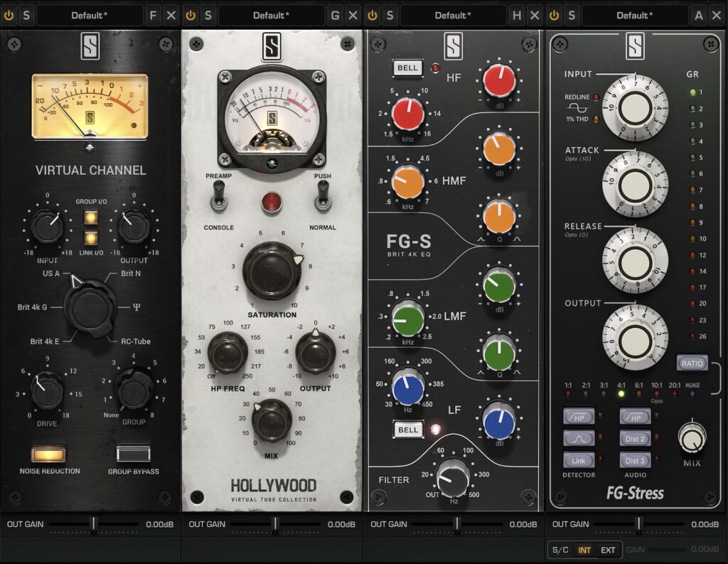Screen dimensions: 728x564
Task: Click the Virtual Channel DRIVE knob
Action: (47, 390)
